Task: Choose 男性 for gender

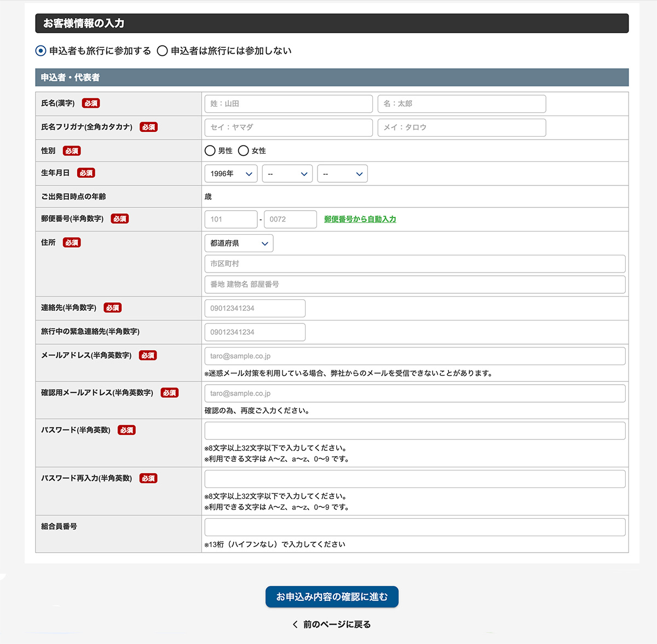Action: point(210,150)
